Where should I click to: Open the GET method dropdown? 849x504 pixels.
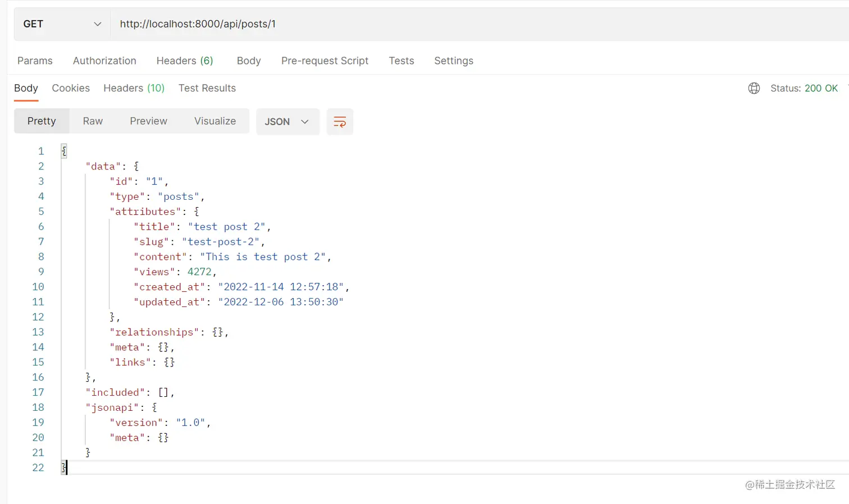(62, 24)
